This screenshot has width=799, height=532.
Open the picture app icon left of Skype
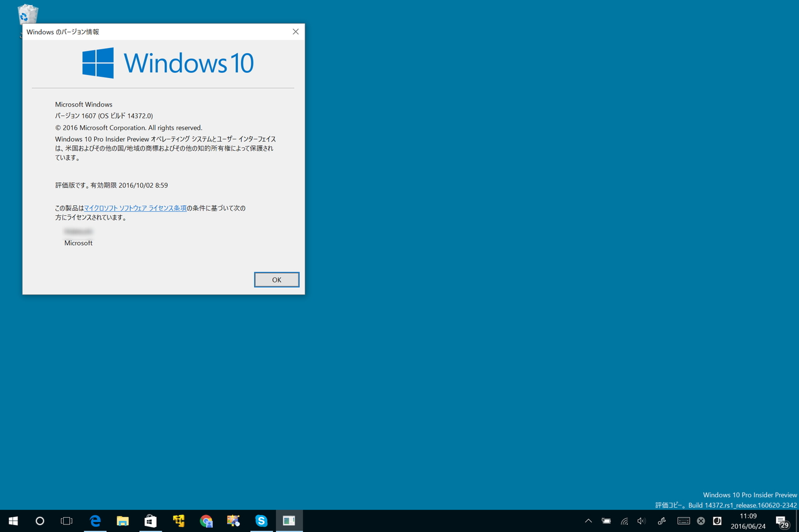click(x=233, y=521)
